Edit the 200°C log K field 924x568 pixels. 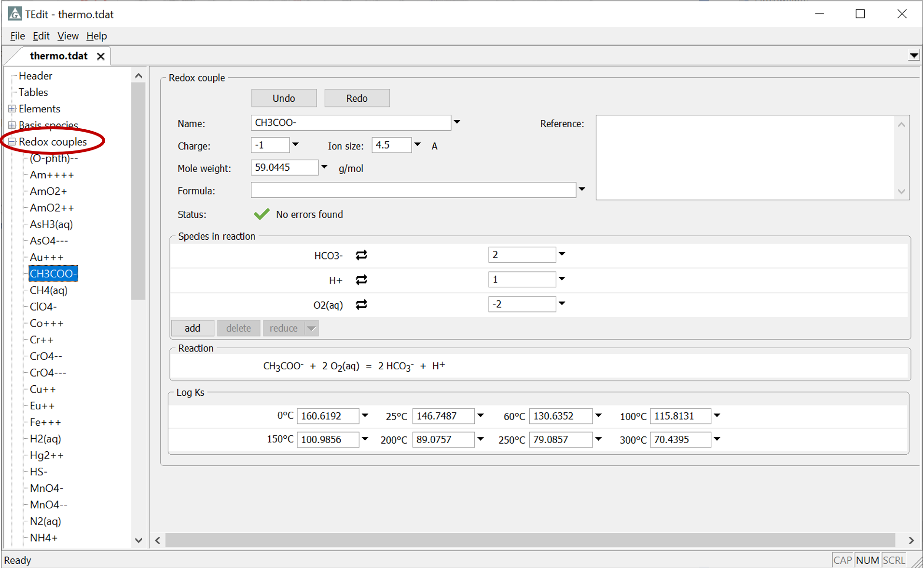[443, 440]
